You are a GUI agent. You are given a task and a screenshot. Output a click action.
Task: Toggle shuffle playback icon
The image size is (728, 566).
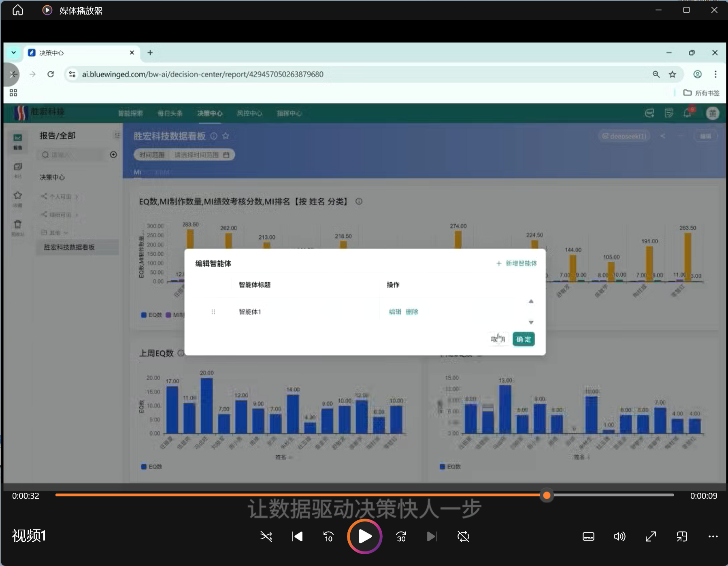pyautogui.click(x=266, y=536)
